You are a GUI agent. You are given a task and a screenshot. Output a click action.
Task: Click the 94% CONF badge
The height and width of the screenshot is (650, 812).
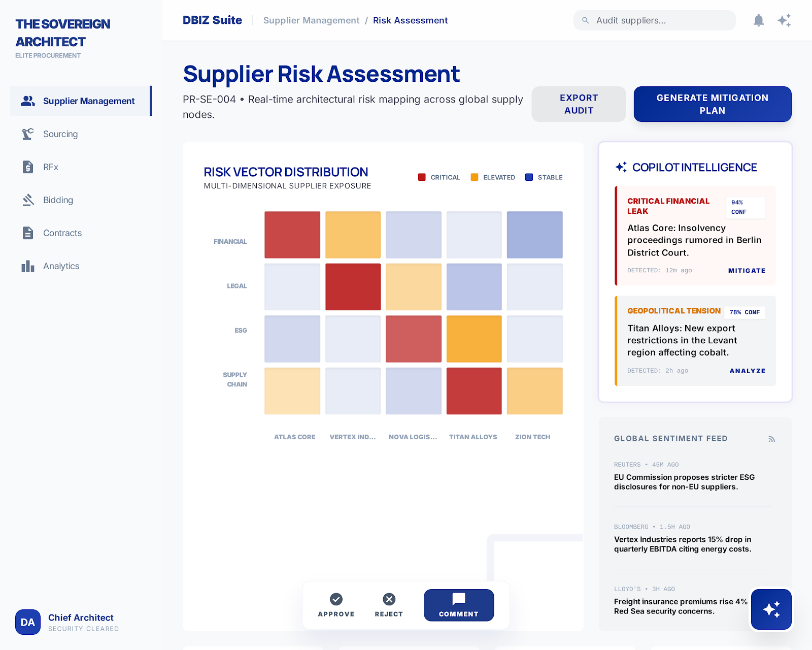coord(745,207)
